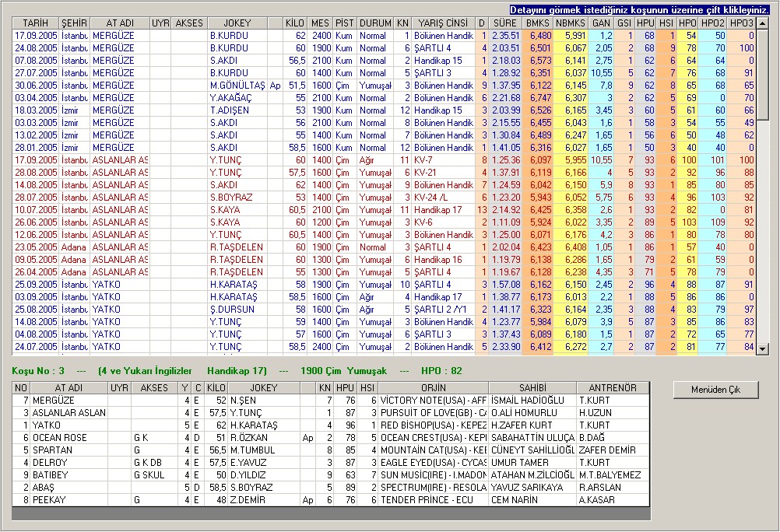The height and width of the screenshot is (532, 780).
Task: Select horse ASLANLAR ASLAN in lower table
Action: tap(69, 413)
